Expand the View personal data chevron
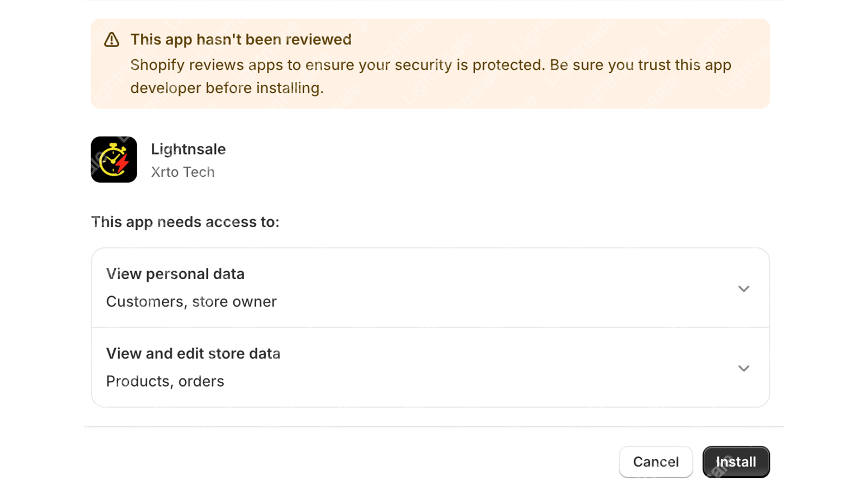The height and width of the screenshot is (488, 868). 744,288
